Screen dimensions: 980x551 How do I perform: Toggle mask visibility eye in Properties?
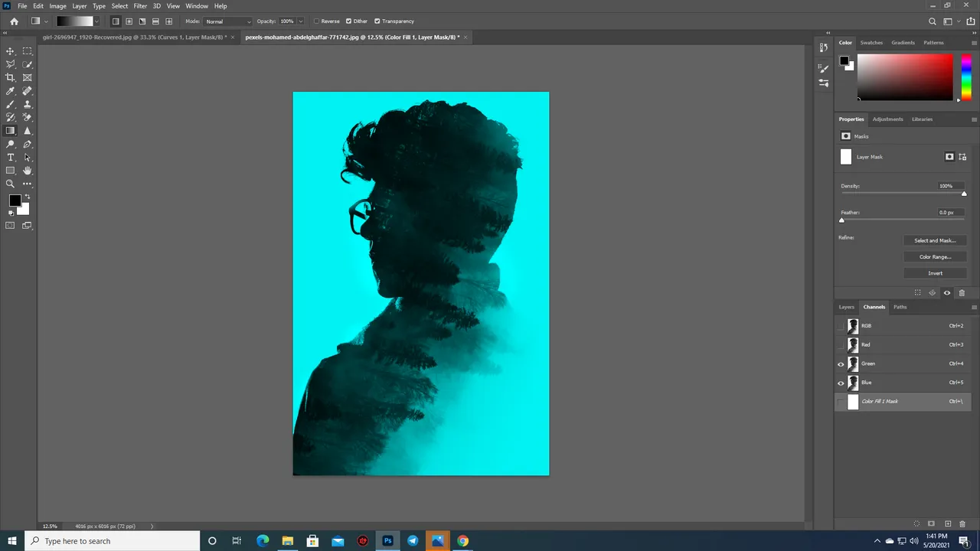(947, 292)
